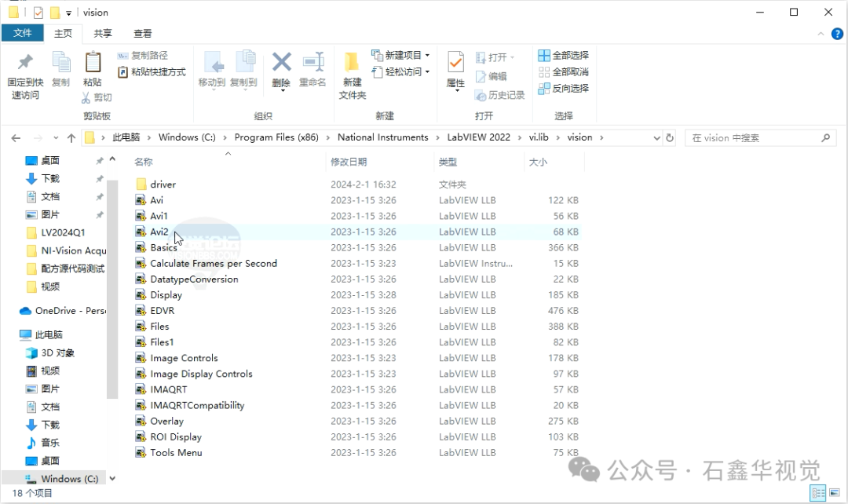Screen dimensions: 848x504
Task: Click the Paste clipboard icon
Action: (93, 63)
